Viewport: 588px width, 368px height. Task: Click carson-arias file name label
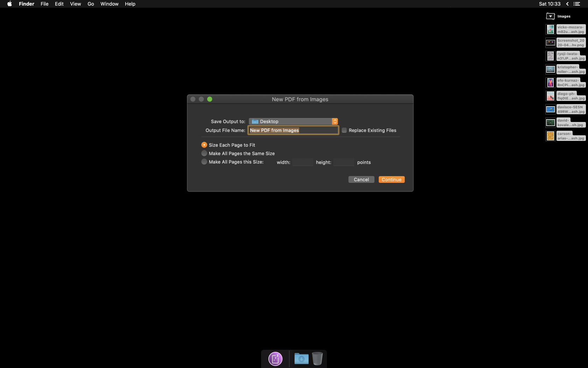click(x=571, y=136)
